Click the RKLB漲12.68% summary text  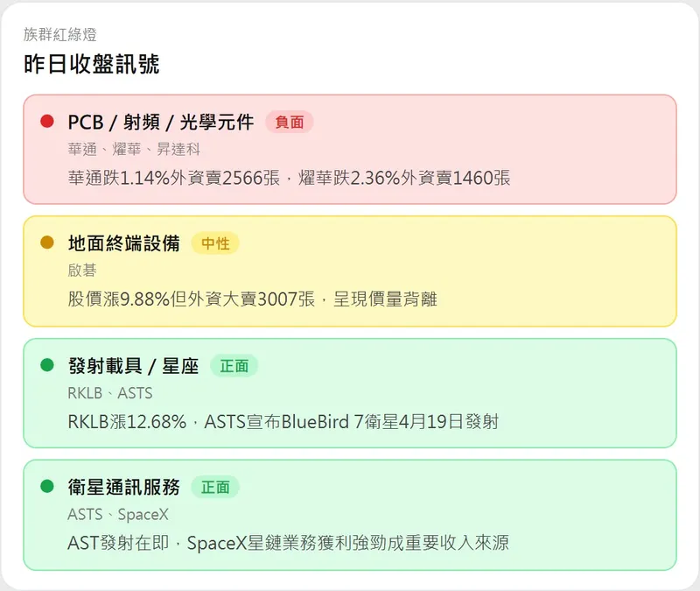point(283,421)
